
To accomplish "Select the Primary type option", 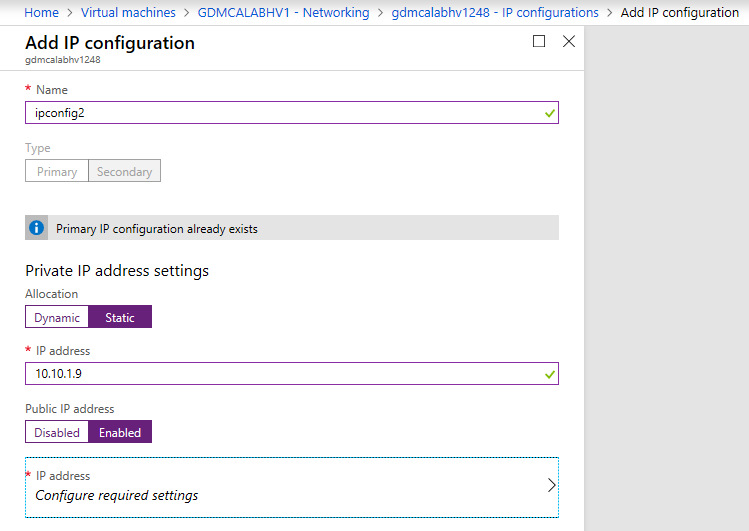I will click(x=57, y=171).
